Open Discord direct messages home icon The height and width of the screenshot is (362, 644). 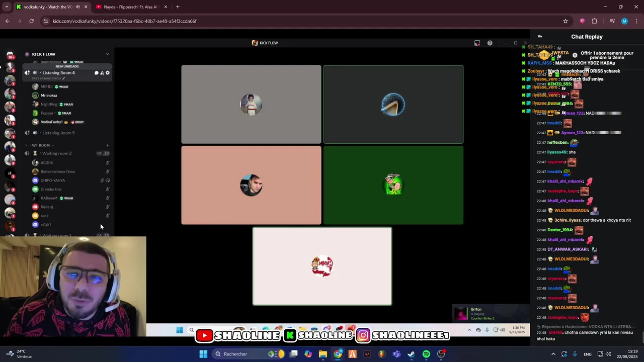coord(10,54)
